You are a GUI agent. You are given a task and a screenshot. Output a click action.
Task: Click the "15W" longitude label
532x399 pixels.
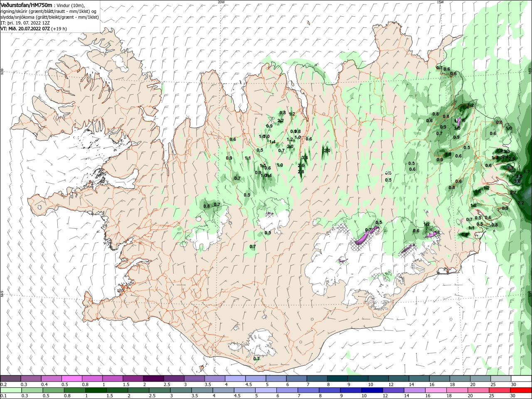click(440, 2)
